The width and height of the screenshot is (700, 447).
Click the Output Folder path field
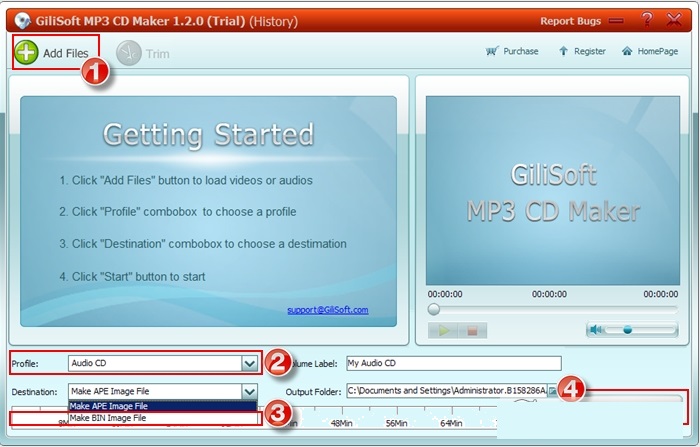click(446, 391)
